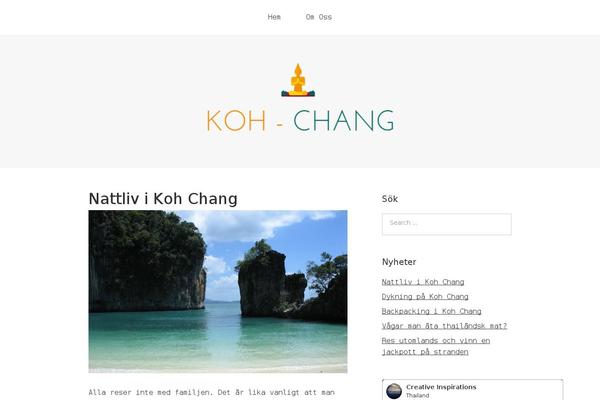Open Res utomlands och vinn jackpott link
This screenshot has width=600, height=400.
(436, 346)
